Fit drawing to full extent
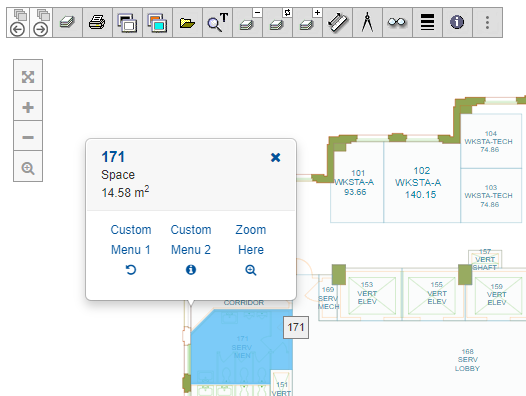The width and height of the screenshot is (526, 396). point(28,77)
